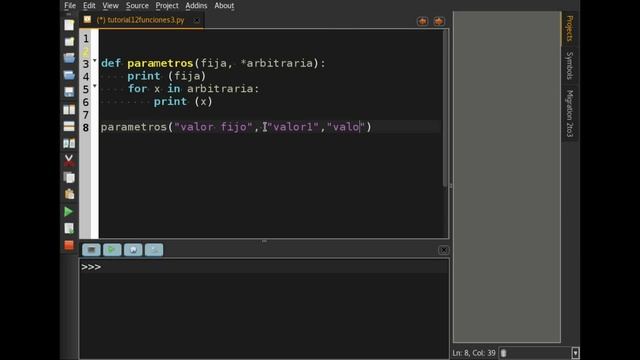Click the red Stop execution icon
Screen dimensions: 640x360
click(x=69, y=245)
